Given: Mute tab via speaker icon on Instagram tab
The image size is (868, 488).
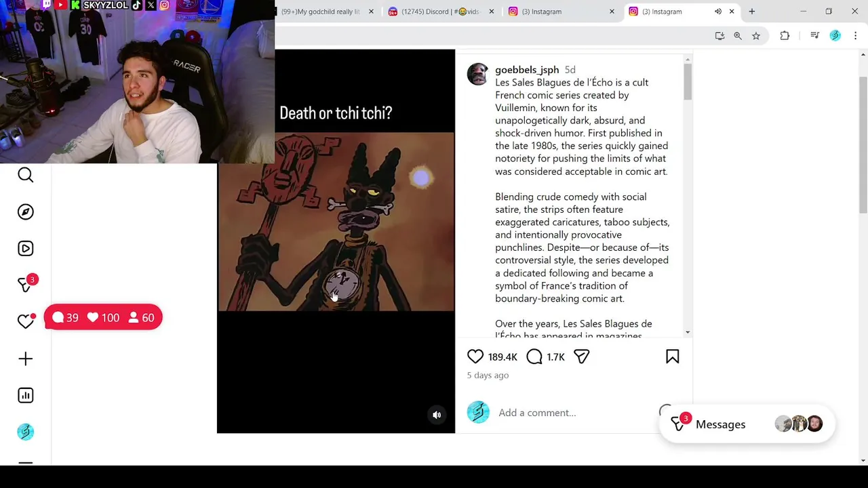Looking at the screenshot, I should click(x=717, y=12).
